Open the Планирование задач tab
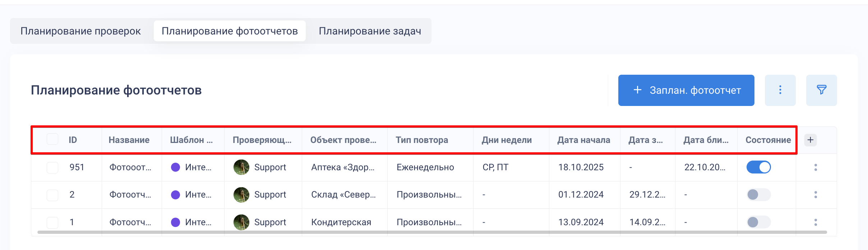 coord(370,31)
